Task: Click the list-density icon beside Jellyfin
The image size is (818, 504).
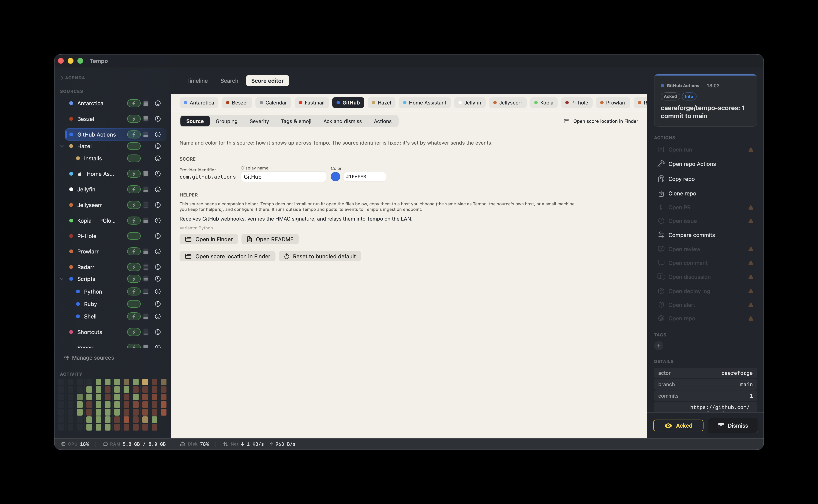Action: point(146,189)
